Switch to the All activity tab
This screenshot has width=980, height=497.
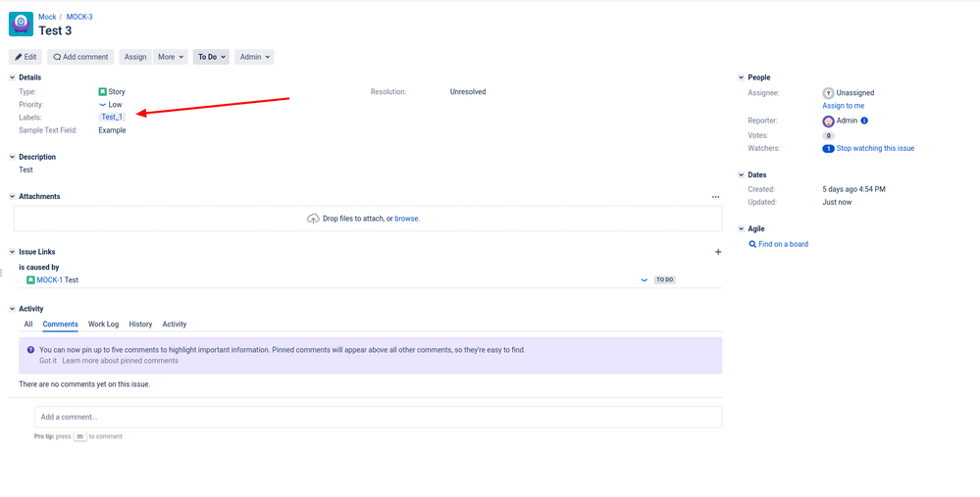point(28,324)
